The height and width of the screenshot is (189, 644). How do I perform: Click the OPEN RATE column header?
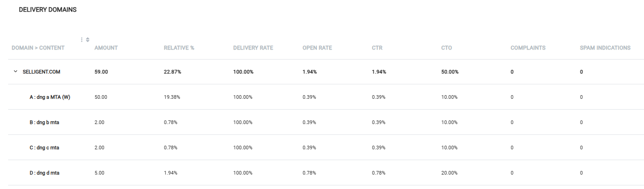tap(317, 48)
